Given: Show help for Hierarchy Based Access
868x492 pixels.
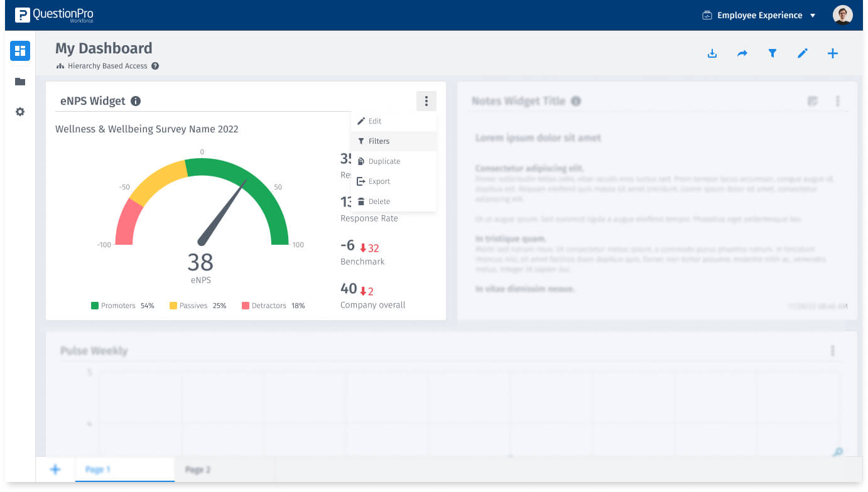Looking at the screenshot, I should click(155, 66).
